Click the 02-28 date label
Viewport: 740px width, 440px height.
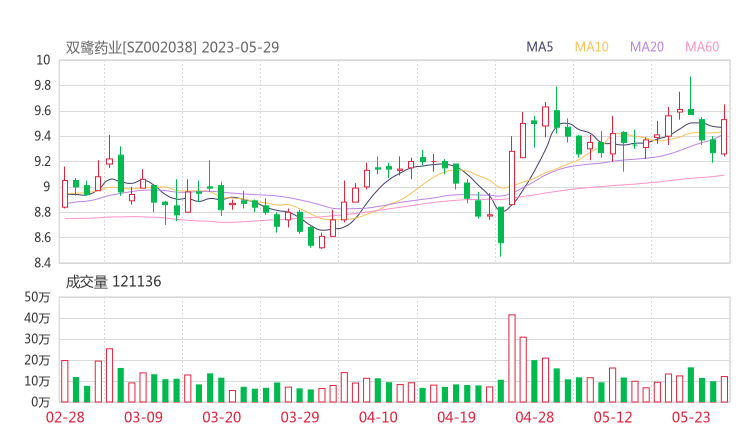click(x=65, y=417)
